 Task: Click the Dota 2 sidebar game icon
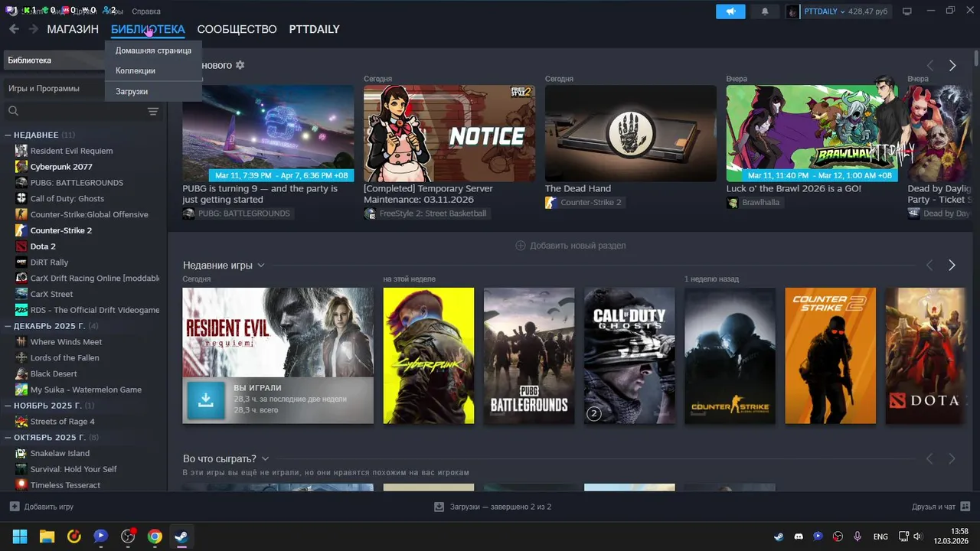click(21, 246)
